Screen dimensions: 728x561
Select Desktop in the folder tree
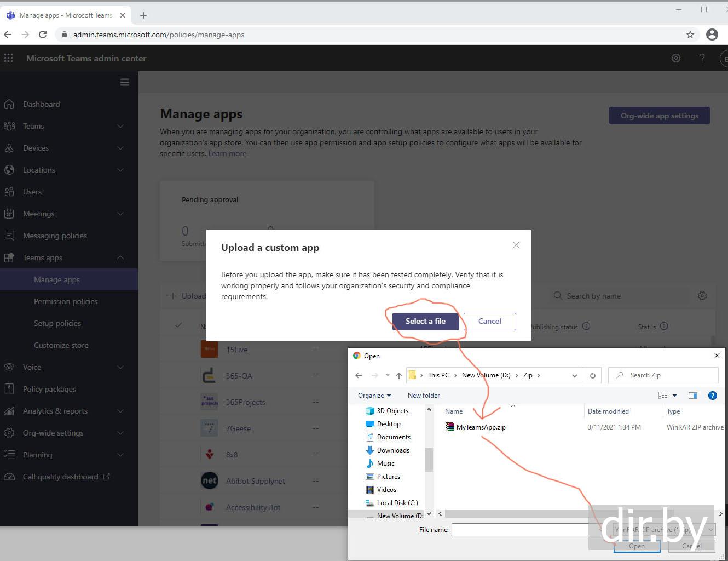pyautogui.click(x=388, y=424)
